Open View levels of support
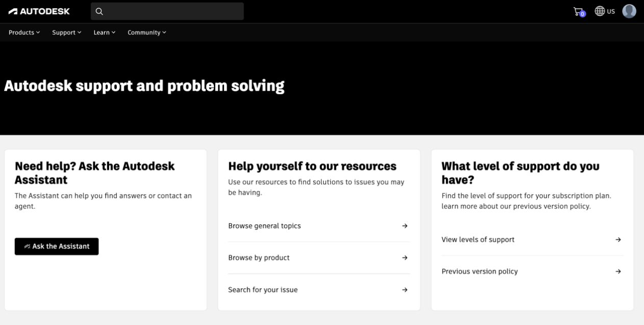 point(478,239)
